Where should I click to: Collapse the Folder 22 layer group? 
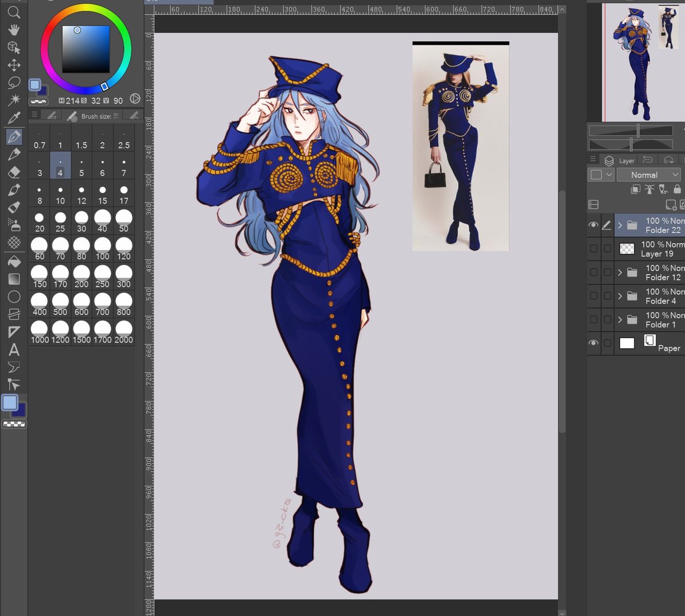click(x=620, y=225)
